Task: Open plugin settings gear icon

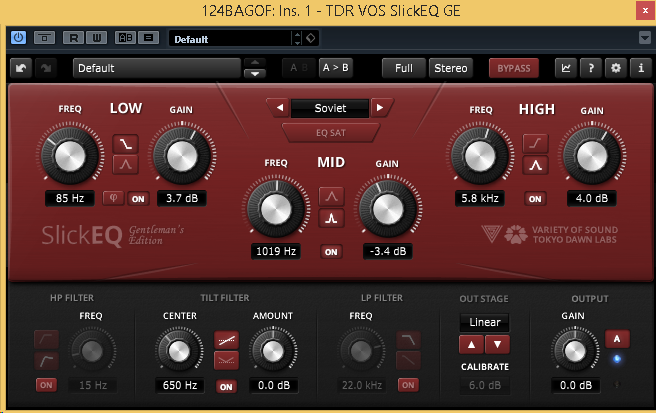Action: coord(615,68)
